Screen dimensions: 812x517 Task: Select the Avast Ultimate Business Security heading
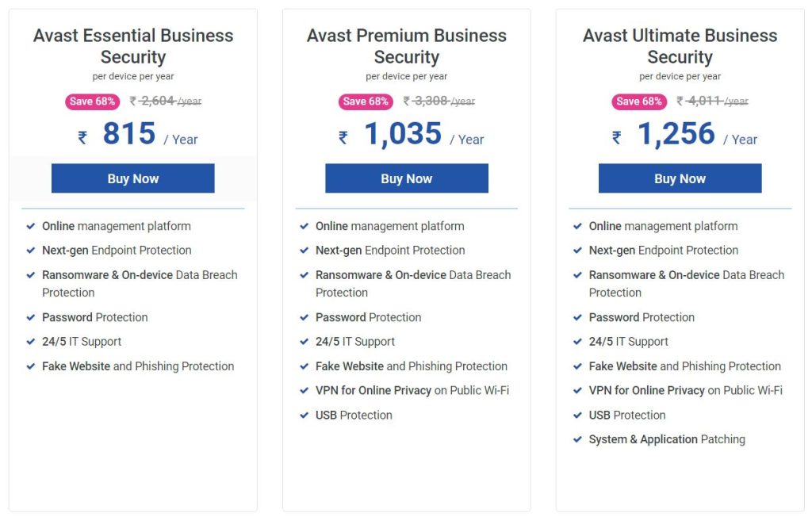(x=680, y=46)
